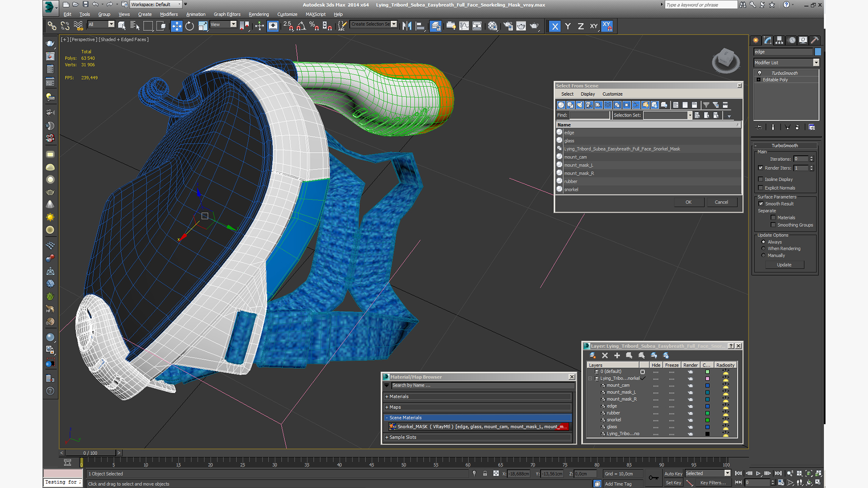868x488 pixels.
Task: Open the Graph Editors menu
Action: (x=227, y=14)
